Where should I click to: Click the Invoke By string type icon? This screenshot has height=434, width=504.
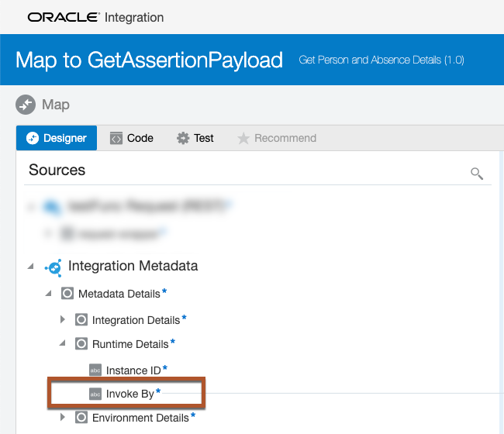pos(95,394)
